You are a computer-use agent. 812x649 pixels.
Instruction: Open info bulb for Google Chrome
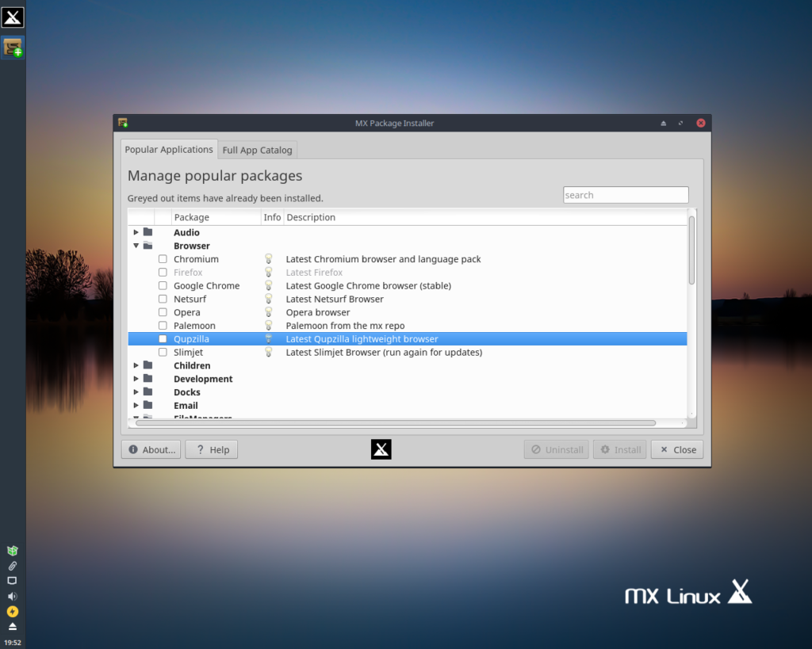(x=268, y=286)
